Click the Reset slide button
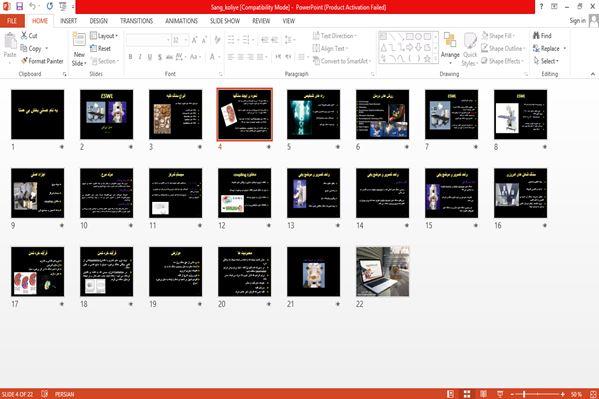Viewport: 599px width, 399px height. point(100,49)
